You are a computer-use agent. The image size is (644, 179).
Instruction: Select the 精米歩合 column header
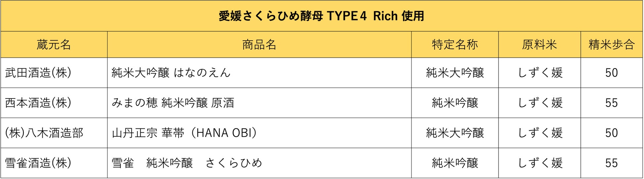[611, 45]
